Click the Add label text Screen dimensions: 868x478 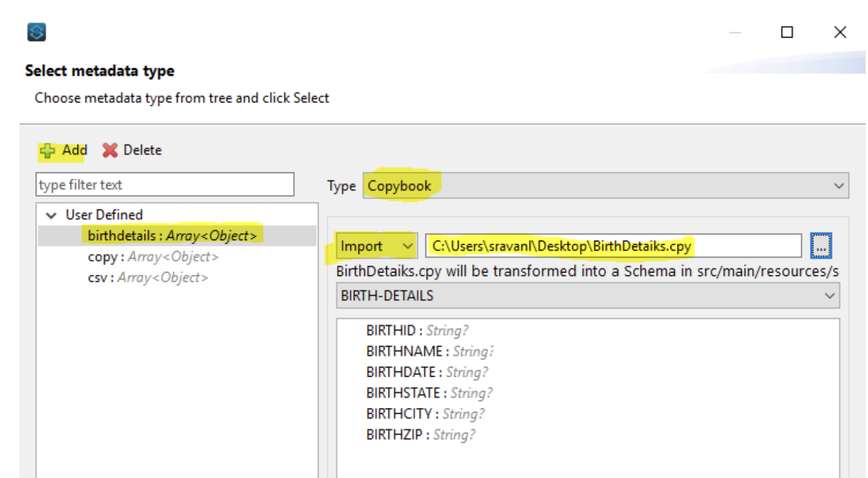(75, 150)
